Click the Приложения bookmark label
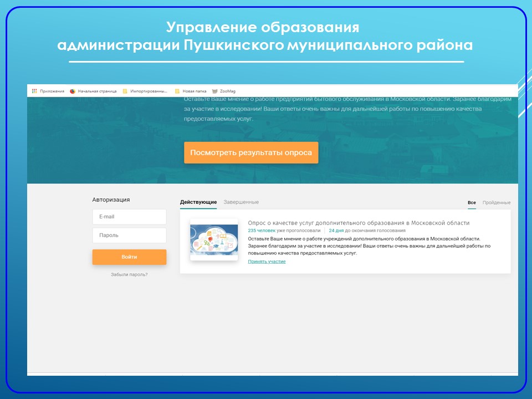532x399 pixels. pyautogui.click(x=52, y=91)
